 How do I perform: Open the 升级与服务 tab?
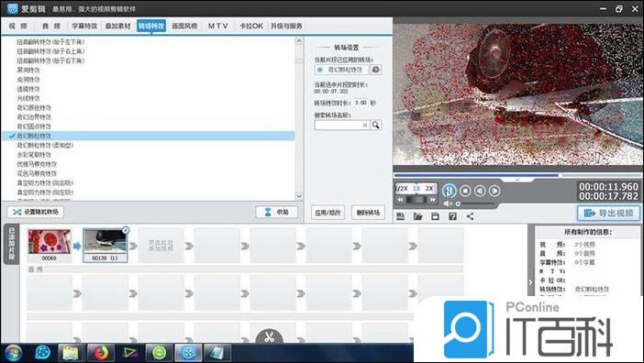pos(286,26)
